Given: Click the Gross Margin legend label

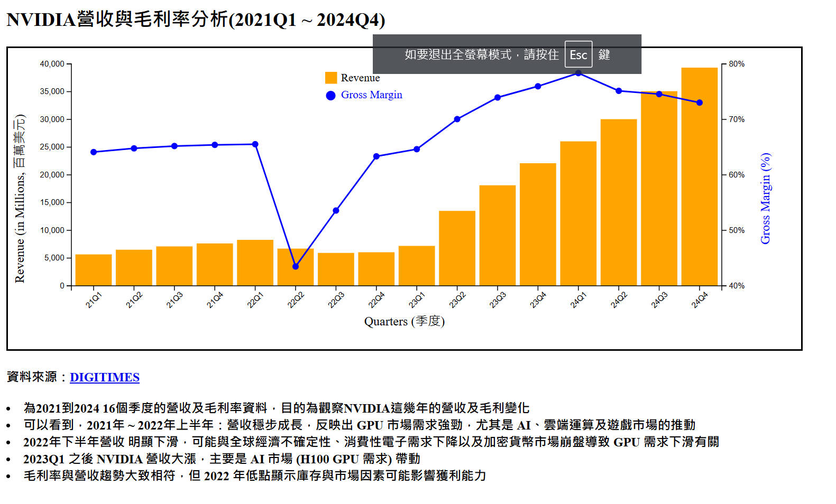Looking at the screenshot, I should point(372,95).
